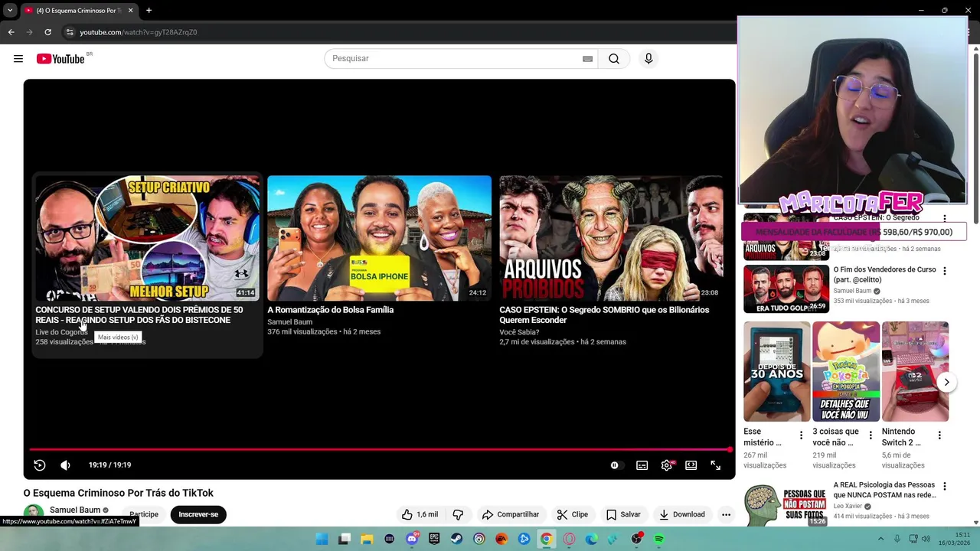This screenshot has height=551, width=980.
Task: Go to the YouTube home logo
Action: point(61,59)
